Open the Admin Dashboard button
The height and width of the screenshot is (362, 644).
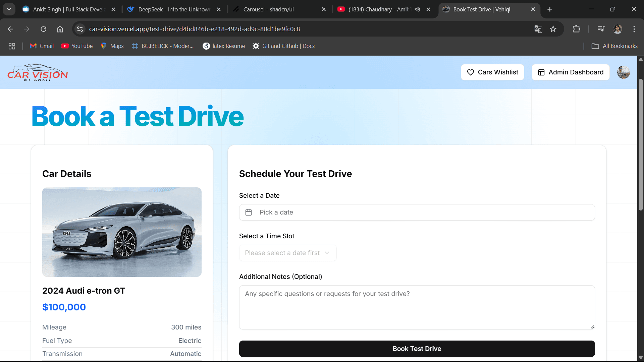[571, 72]
